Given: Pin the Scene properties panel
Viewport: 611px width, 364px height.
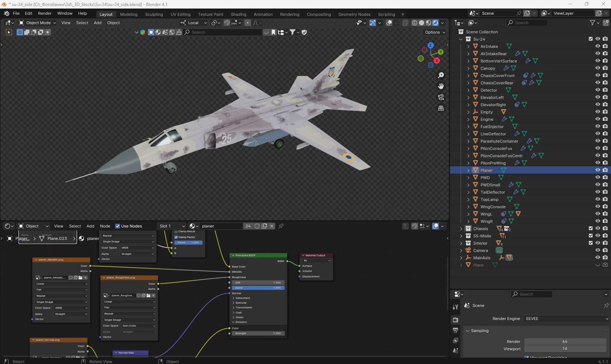Looking at the screenshot, I should pyautogui.click(x=606, y=305).
